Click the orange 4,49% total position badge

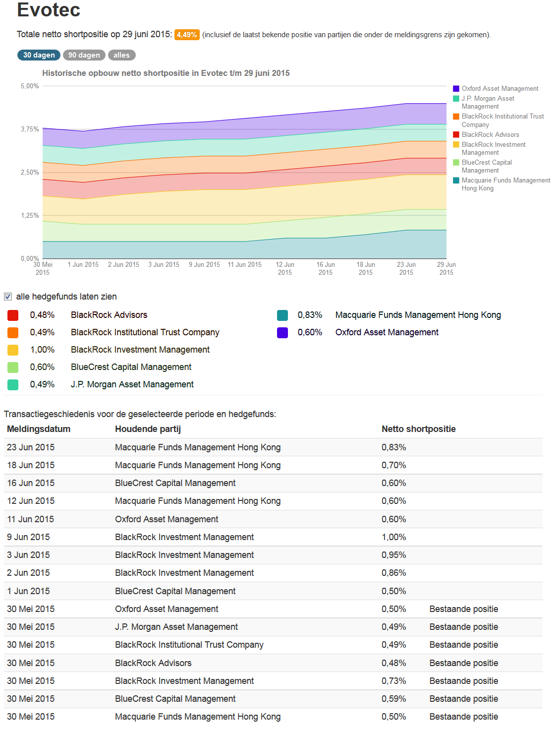[x=186, y=35]
